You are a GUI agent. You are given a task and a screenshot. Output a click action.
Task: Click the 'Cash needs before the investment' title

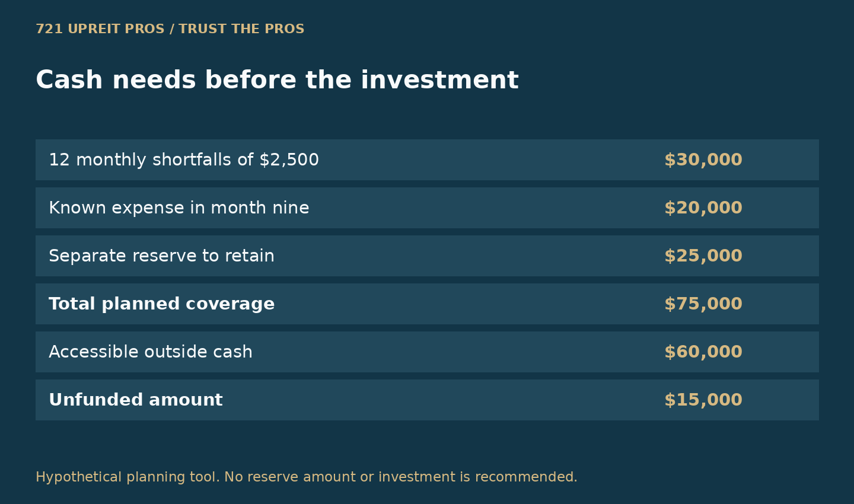tap(277, 80)
